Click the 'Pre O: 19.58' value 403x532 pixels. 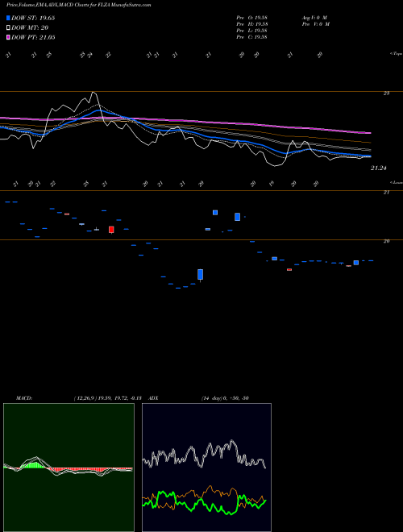(x=251, y=18)
